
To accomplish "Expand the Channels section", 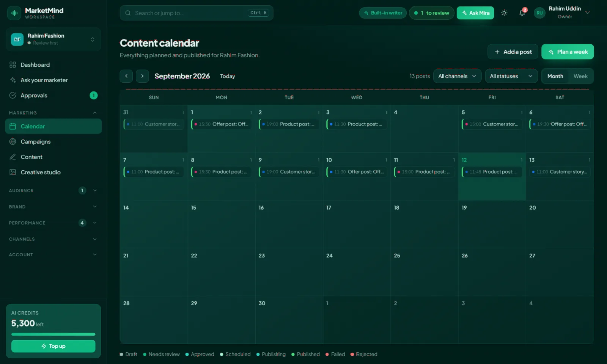I will tap(95, 239).
